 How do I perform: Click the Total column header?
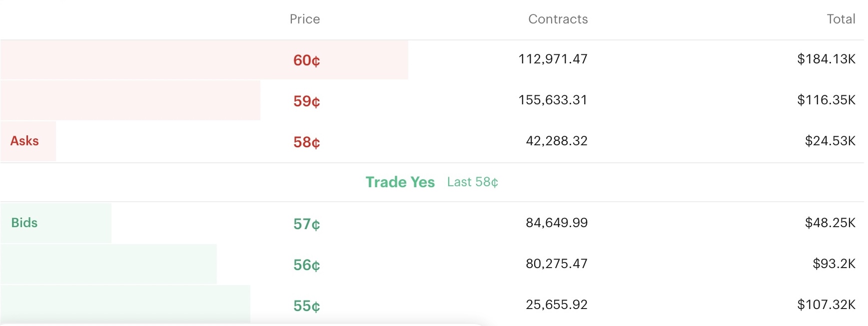pos(841,19)
